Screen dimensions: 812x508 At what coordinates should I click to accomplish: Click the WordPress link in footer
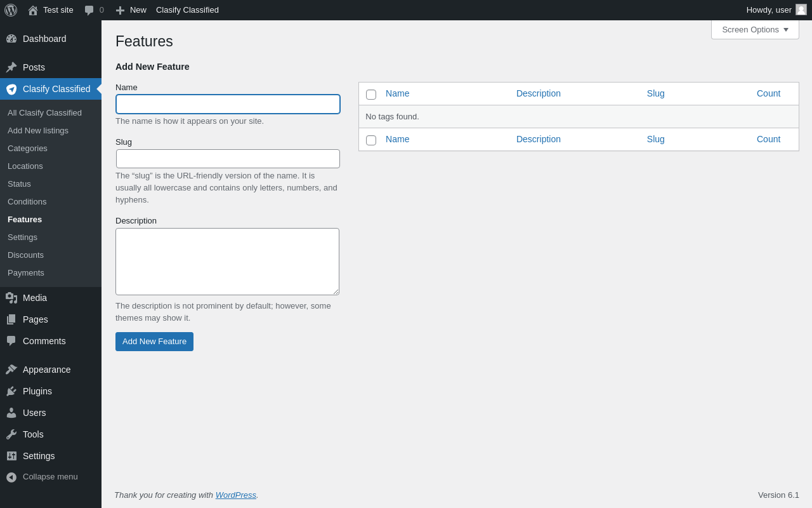(236, 495)
